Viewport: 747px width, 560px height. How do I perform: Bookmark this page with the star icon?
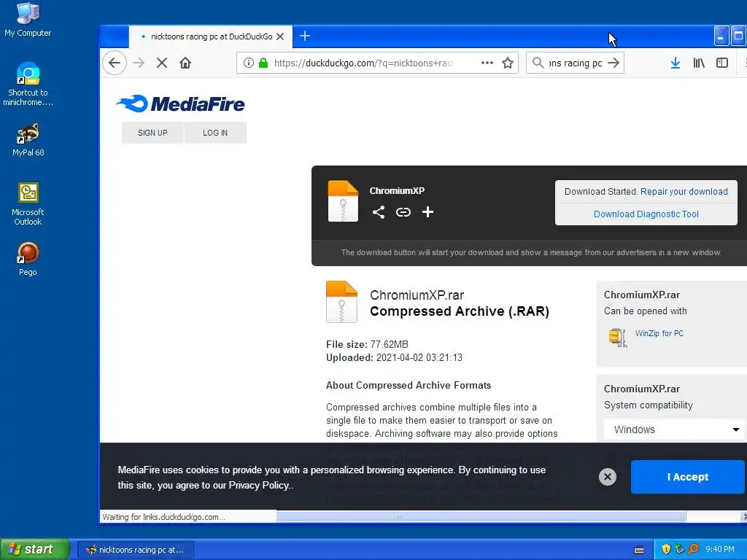[x=508, y=63]
